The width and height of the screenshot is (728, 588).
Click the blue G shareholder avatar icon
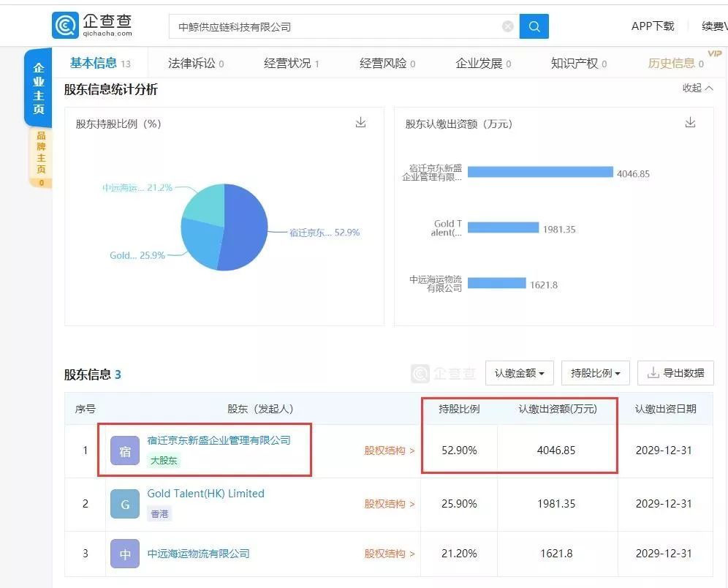tap(125, 504)
